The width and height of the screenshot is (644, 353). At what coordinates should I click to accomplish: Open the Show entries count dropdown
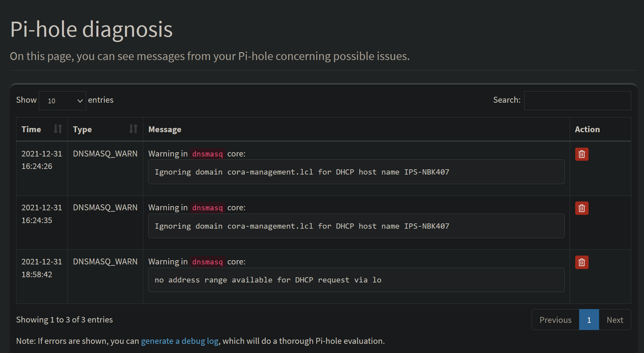tap(62, 101)
